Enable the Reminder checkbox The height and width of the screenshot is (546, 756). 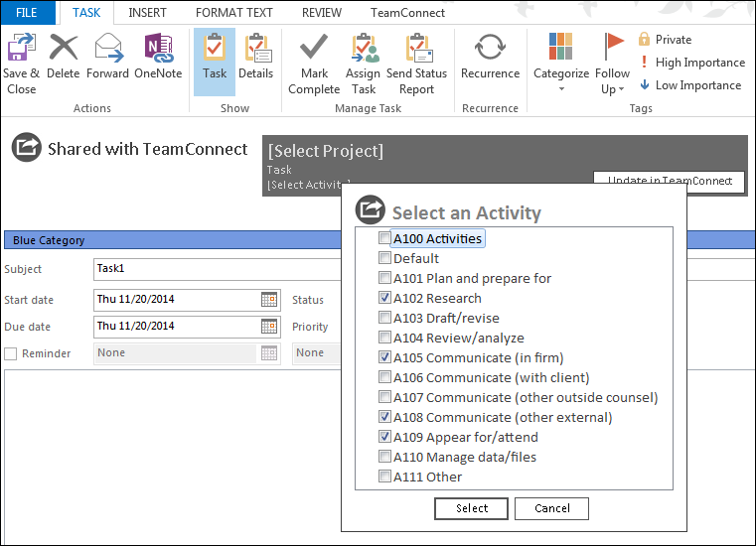[11, 353]
